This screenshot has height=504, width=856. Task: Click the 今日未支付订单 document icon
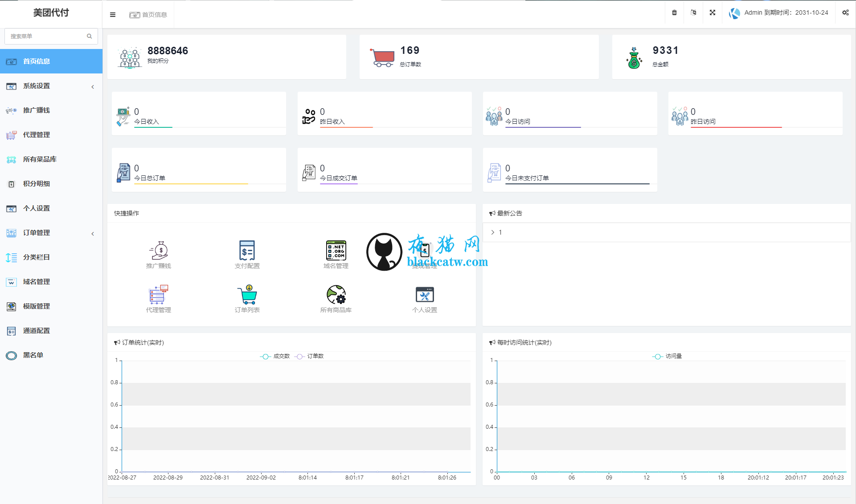pos(494,173)
